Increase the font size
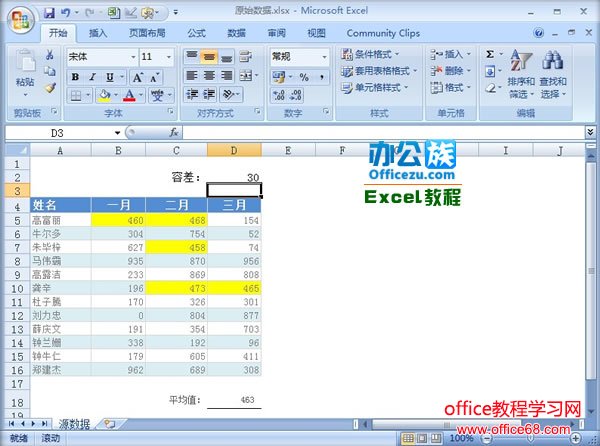Image resolution: width=600 pixels, height=446 pixels. tap(137, 78)
